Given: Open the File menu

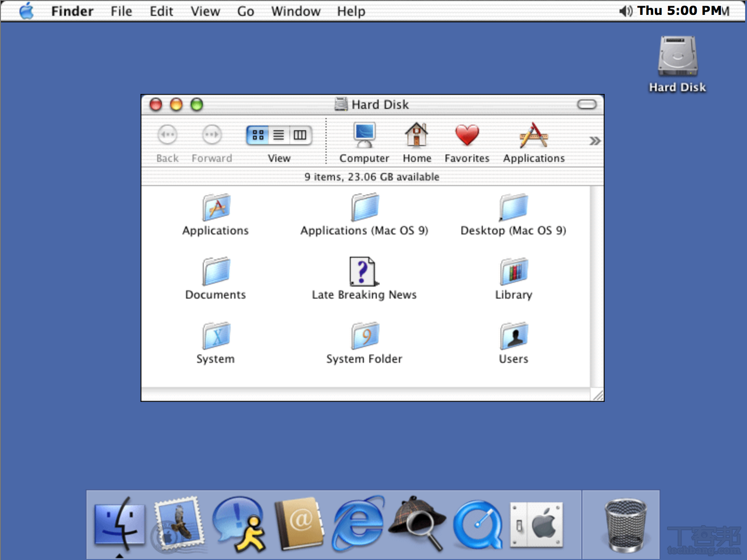Looking at the screenshot, I should tap(120, 11).
